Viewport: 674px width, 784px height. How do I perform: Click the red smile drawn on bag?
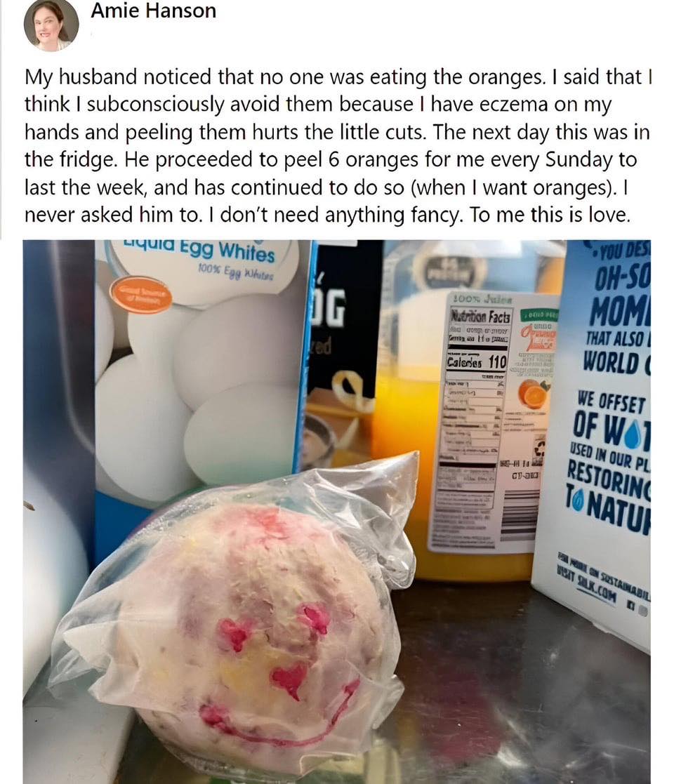coord(280,716)
